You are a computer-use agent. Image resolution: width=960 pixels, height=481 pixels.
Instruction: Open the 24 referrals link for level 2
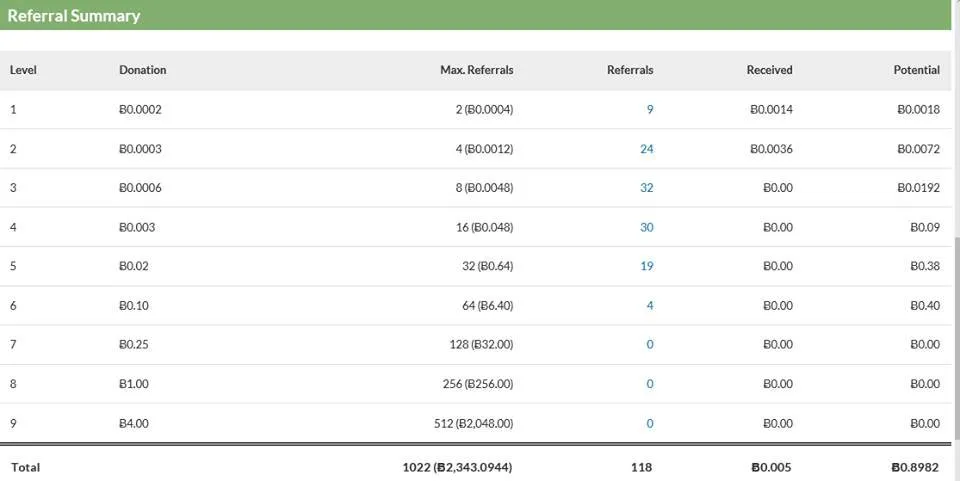tap(647, 149)
